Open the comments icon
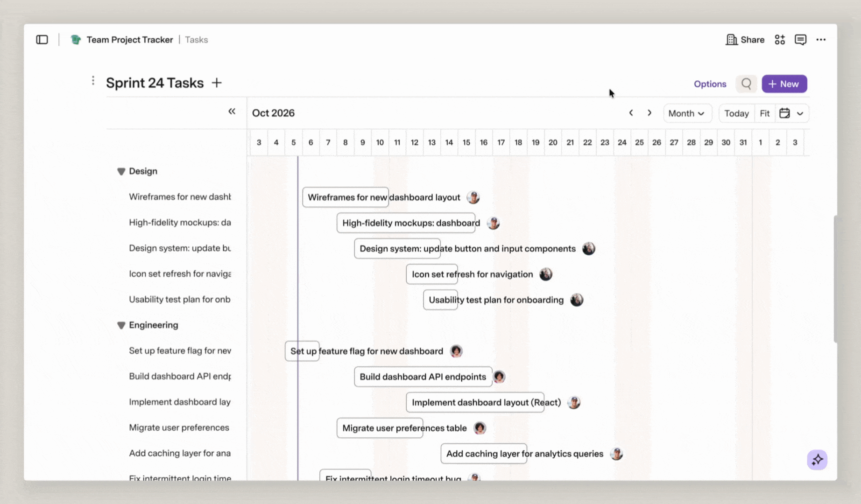 800,40
